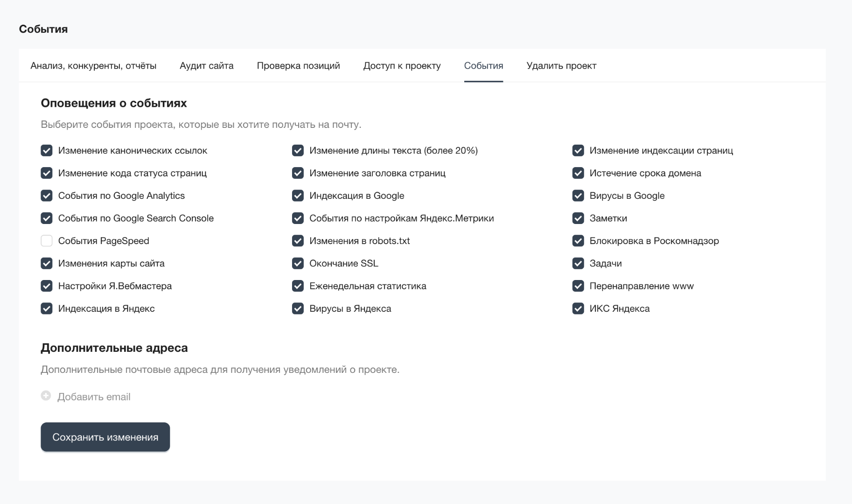Disable Блокировка в Роскомнадзор checkbox

tap(578, 241)
